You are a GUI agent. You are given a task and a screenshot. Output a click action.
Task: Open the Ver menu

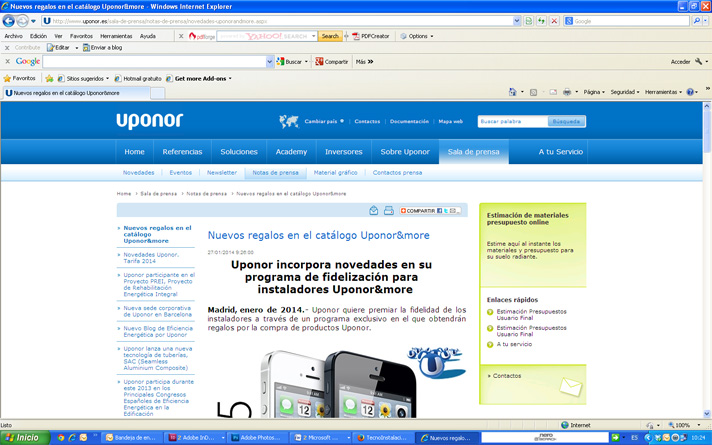(58, 36)
